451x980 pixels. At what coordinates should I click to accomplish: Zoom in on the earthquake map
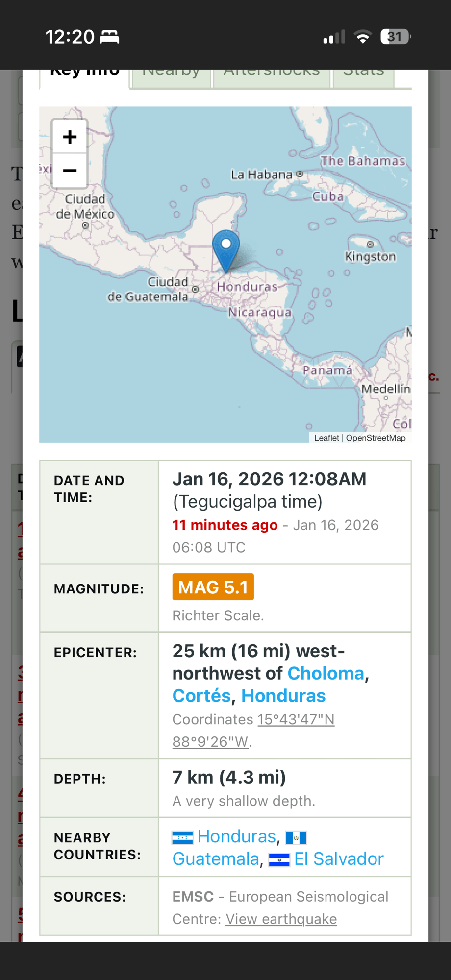70,137
